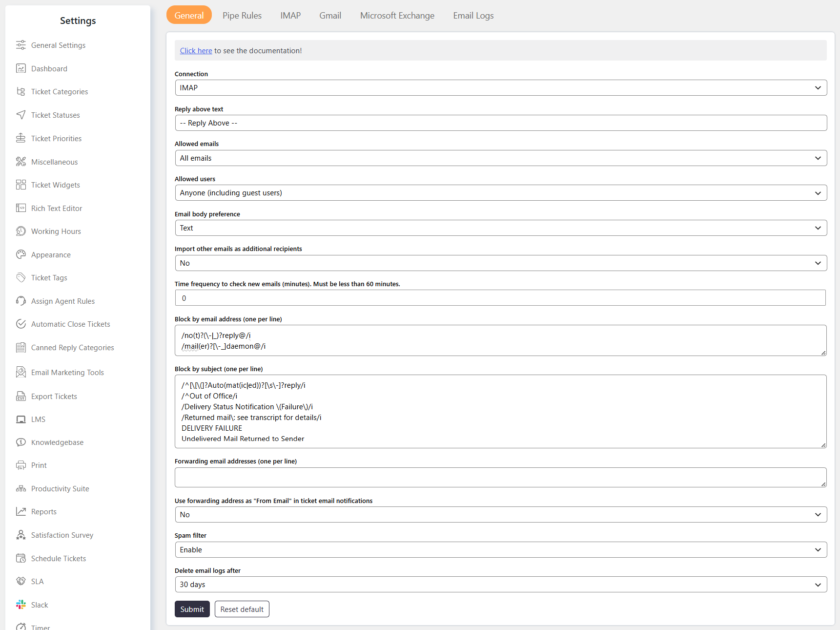The width and height of the screenshot is (840, 630).
Task: Open Automatic Close Tickets settings
Action: (x=71, y=324)
